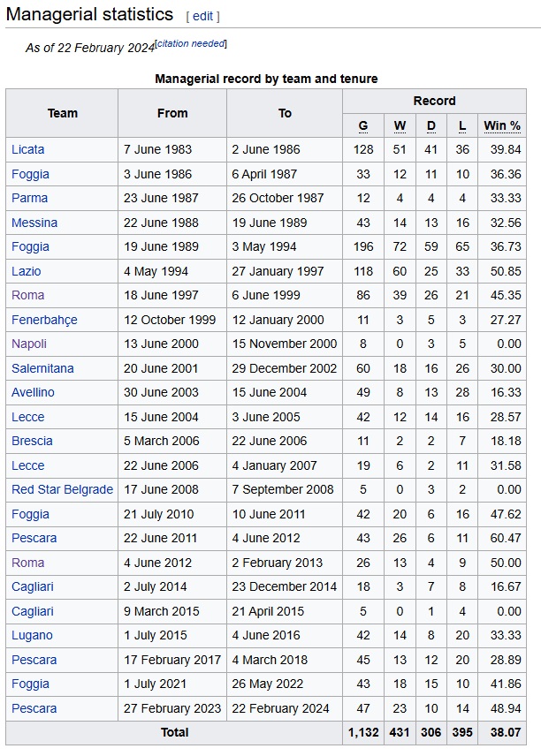Image resolution: width=541 pixels, height=756 pixels.
Task: Follow the Avellino team link
Action: (x=33, y=392)
